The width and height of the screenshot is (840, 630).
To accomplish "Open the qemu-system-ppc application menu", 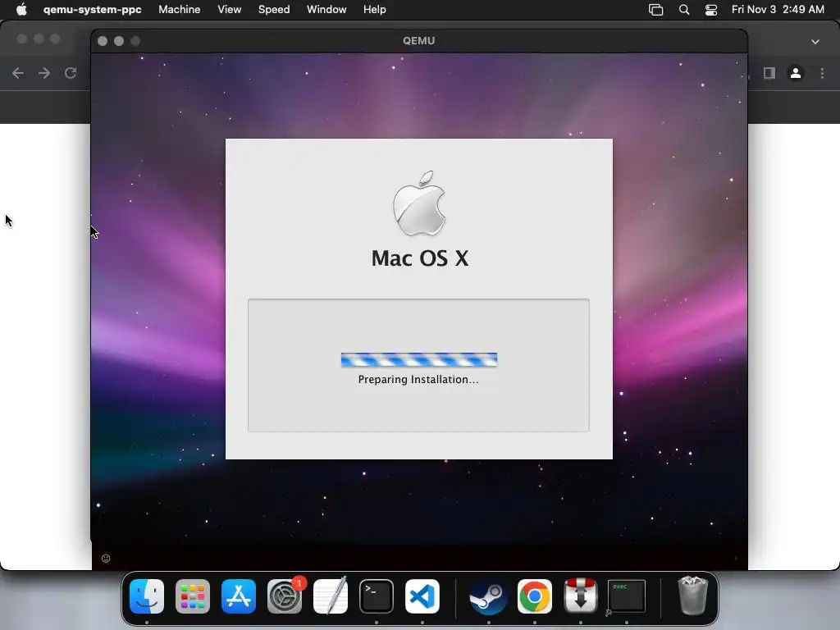I will pyautogui.click(x=92, y=10).
